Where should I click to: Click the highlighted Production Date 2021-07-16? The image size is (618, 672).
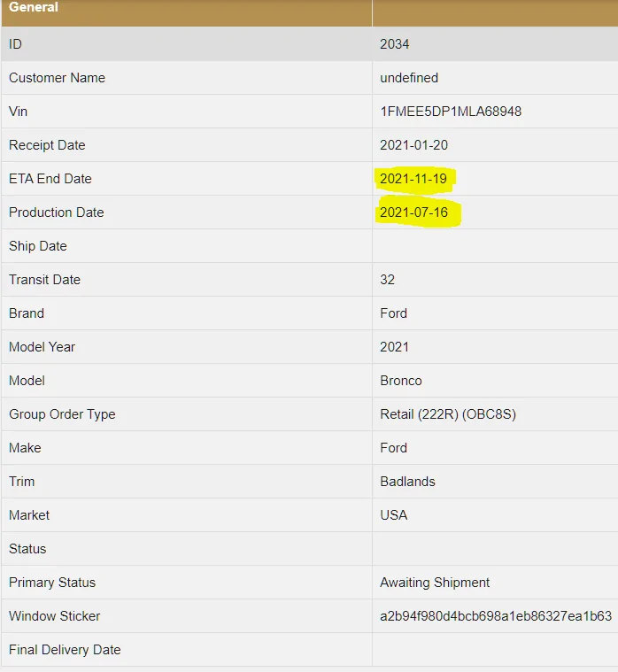point(413,212)
